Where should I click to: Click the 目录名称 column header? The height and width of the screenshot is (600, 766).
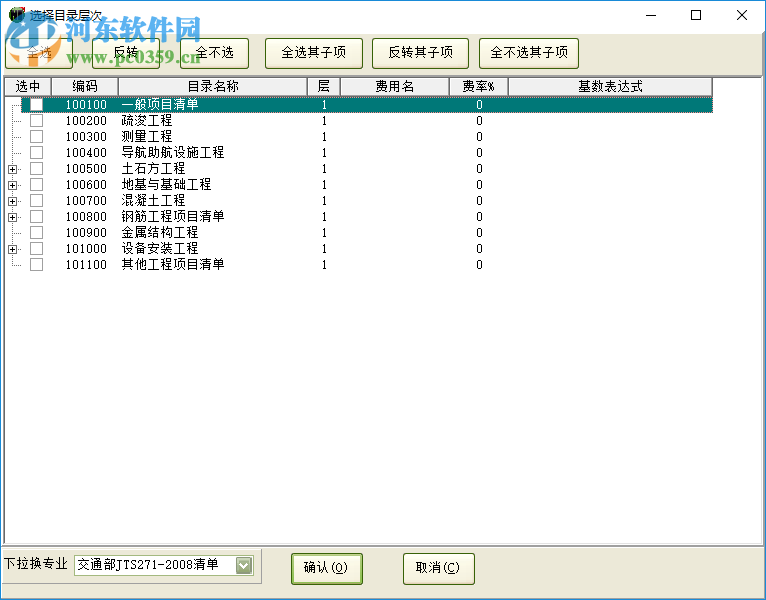(213, 86)
